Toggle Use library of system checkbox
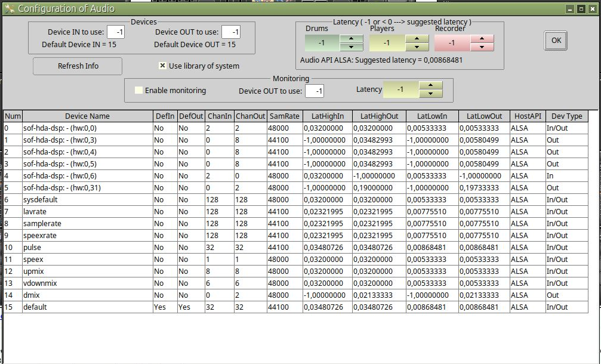 [162, 66]
